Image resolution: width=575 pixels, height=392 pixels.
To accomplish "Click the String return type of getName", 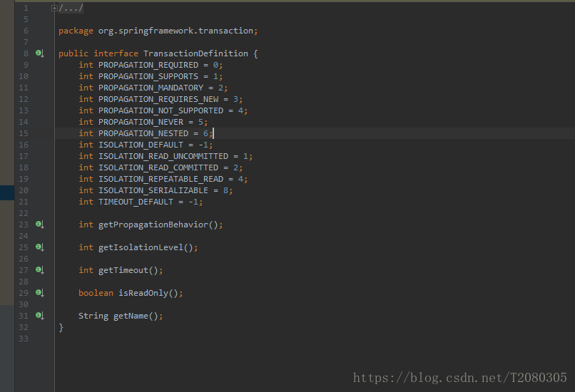I will [93, 316].
